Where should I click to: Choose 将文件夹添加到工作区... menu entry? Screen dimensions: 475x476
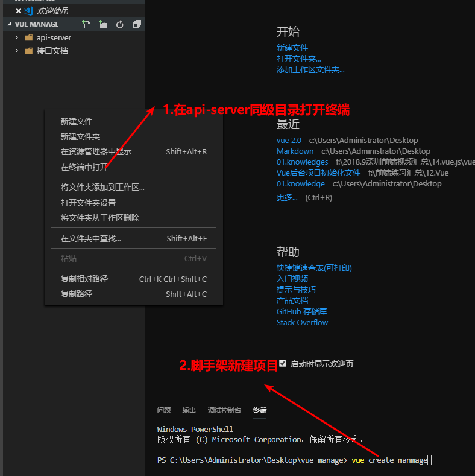pyautogui.click(x=134, y=187)
